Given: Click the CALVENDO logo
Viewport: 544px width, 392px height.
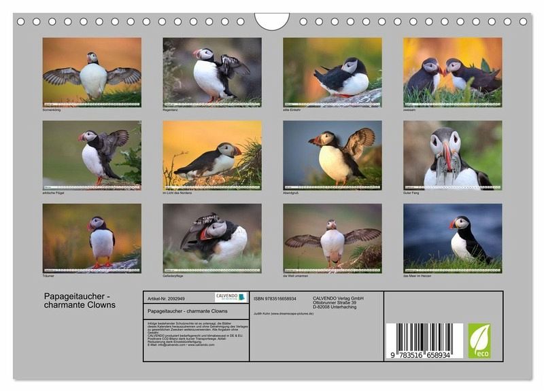Looking at the screenshot, I should [x=231, y=297].
